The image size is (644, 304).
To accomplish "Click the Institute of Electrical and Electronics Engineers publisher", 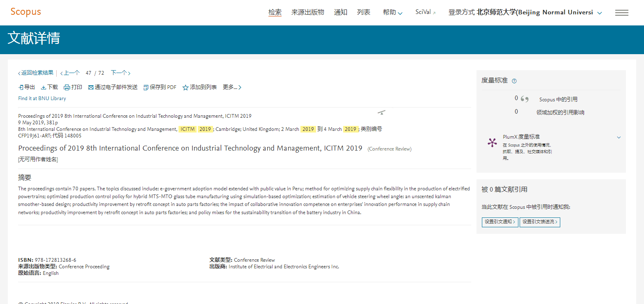I will pos(284,267).
